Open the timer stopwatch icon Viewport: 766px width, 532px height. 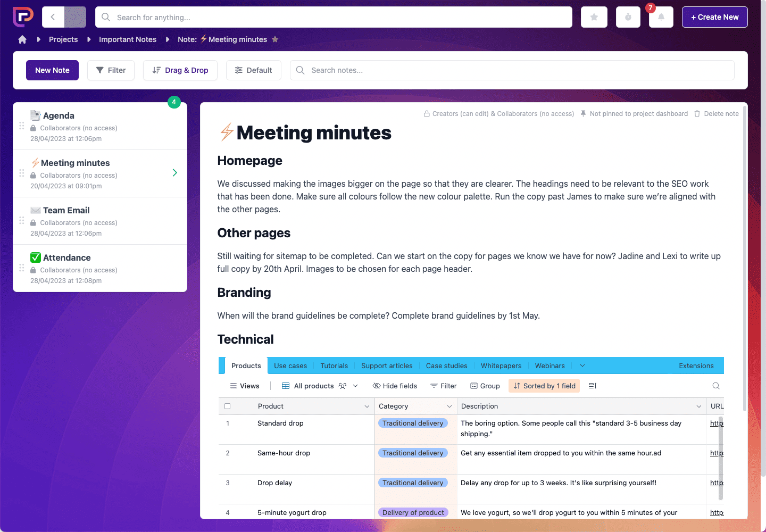point(628,17)
